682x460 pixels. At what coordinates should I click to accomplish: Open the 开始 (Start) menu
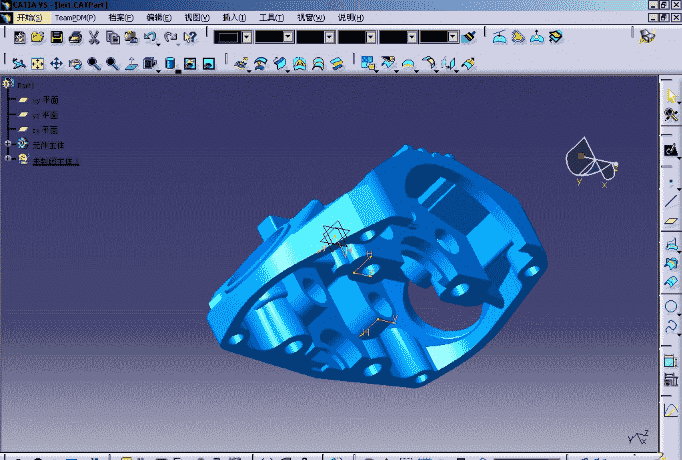pyautogui.click(x=29, y=18)
